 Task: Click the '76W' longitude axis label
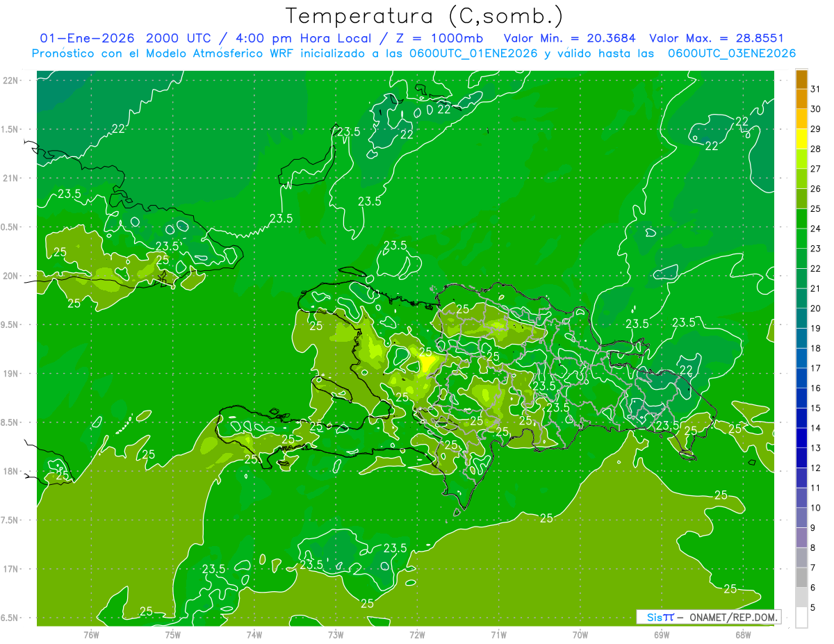point(91,634)
